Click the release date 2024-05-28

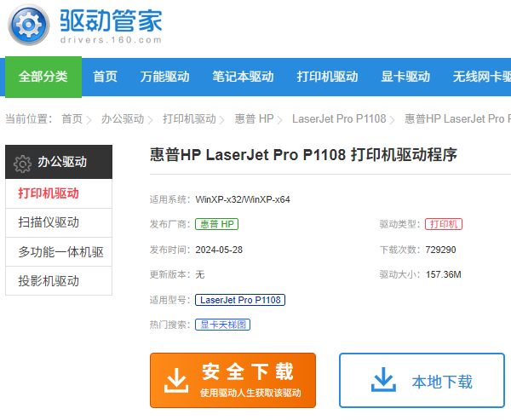[x=219, y=250]
